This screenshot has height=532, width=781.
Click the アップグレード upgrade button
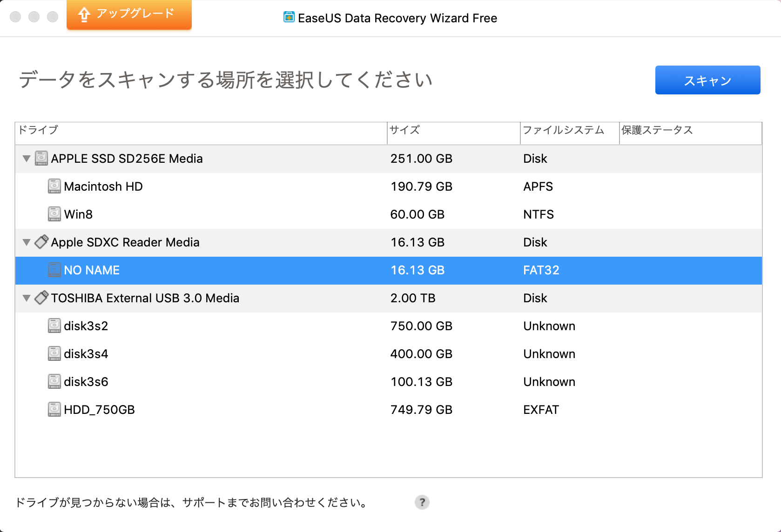coord(129,14)
